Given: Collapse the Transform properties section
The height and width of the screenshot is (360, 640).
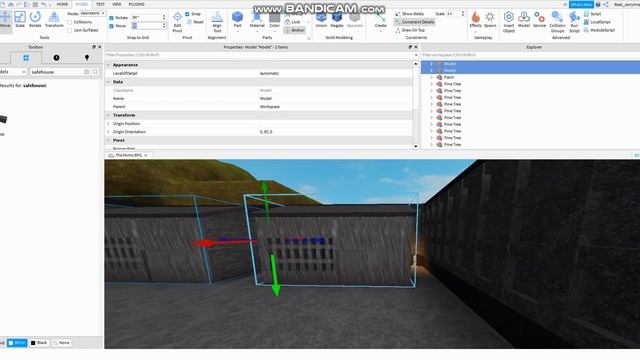Looking at the screenshot, I should [x=108, y=115].
